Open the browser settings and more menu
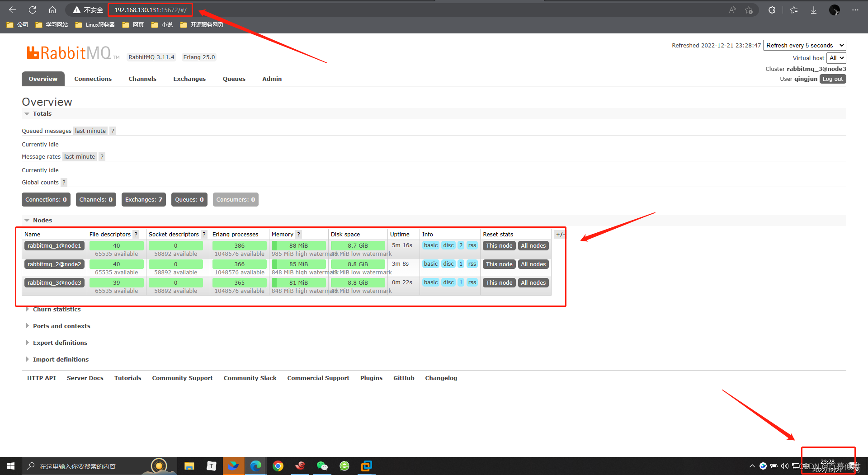The height and width of the screenshot is (475, 868). [x=855, y=10]
